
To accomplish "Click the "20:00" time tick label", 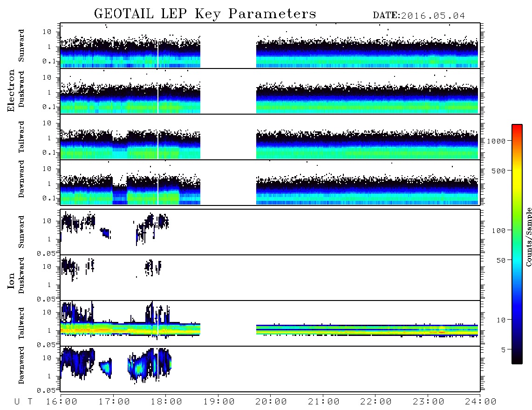I will pyautogui.click(x=271, y=402).
